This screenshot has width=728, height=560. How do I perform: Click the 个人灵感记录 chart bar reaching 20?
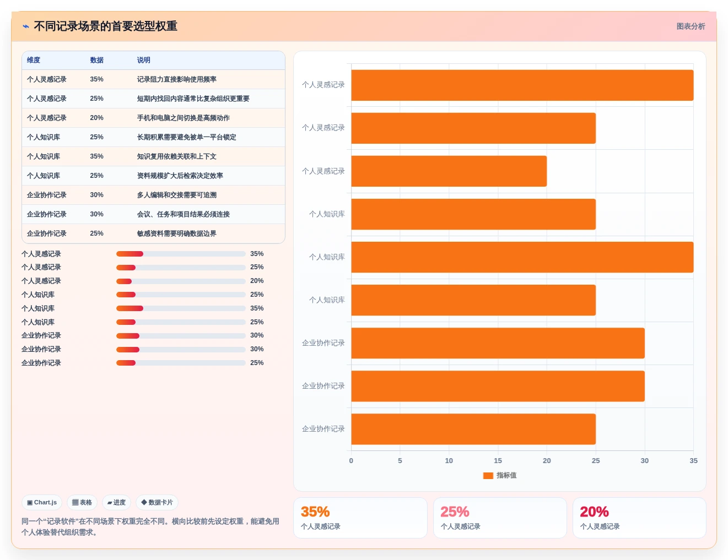click(449, 171)
